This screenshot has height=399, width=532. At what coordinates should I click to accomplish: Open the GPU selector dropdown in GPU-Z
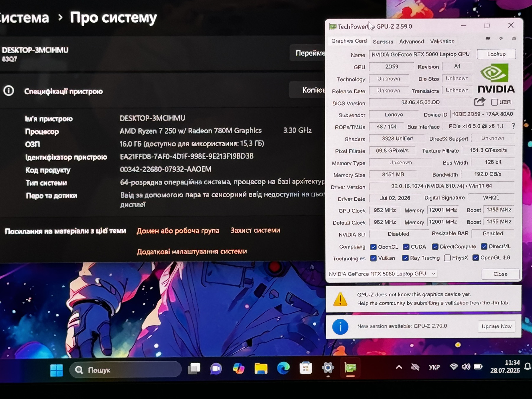tap(382, 274)
